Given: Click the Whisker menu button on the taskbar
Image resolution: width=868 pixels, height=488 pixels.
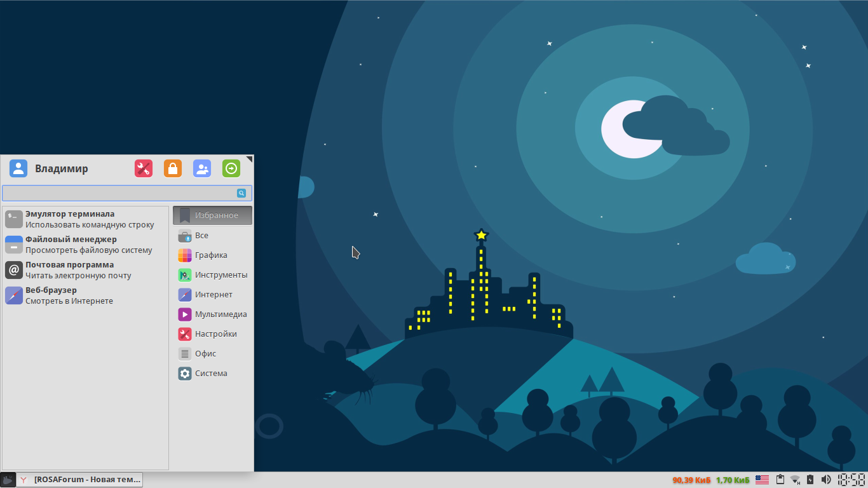Looking at the screenshot, I should (8, 480).
